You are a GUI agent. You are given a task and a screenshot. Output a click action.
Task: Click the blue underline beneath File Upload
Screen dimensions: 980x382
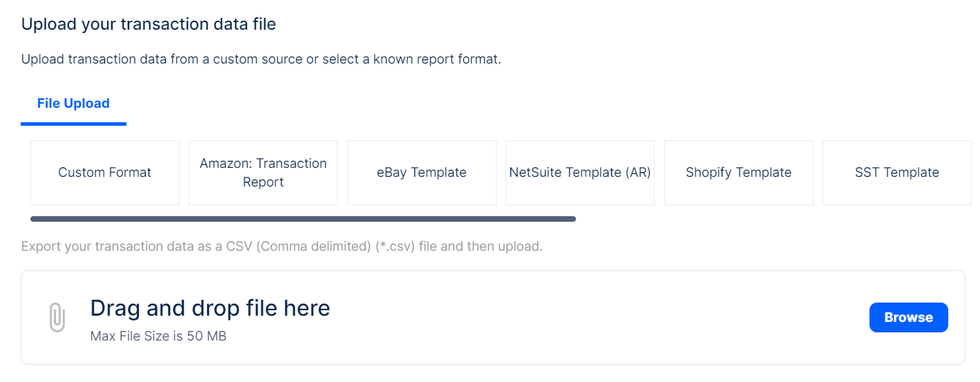coord(73,124)
